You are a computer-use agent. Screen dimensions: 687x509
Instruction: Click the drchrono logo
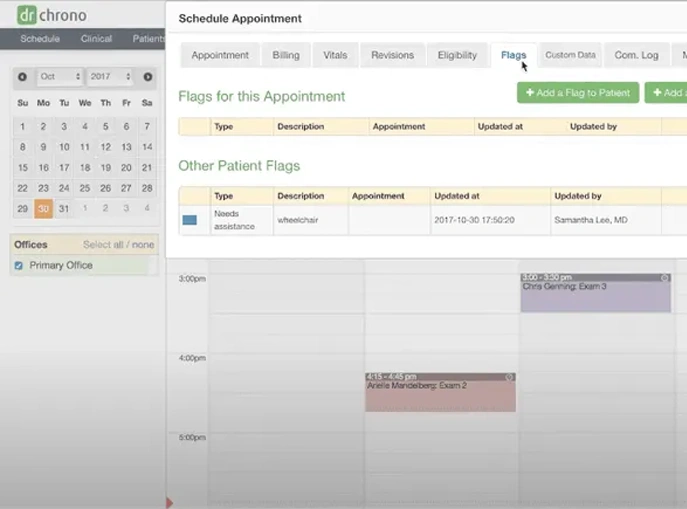[52, 15]
